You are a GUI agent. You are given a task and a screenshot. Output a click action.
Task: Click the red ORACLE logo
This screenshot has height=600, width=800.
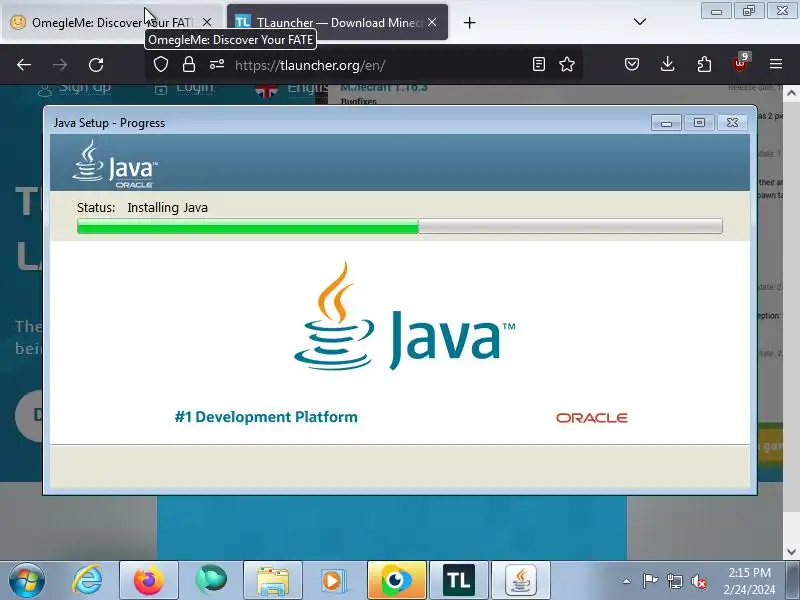tap(592, 418)
